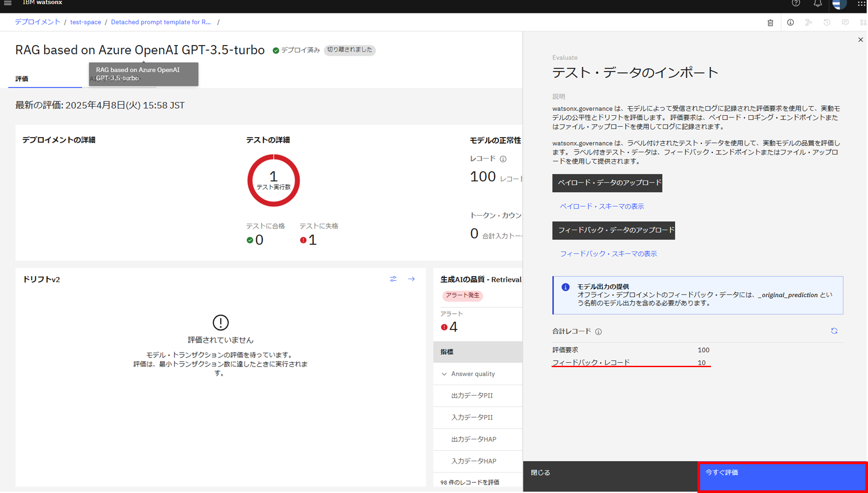This screenshot has height=493, width=868.
Task: Open Drift v2 details arrow
Action: (411, 279)
